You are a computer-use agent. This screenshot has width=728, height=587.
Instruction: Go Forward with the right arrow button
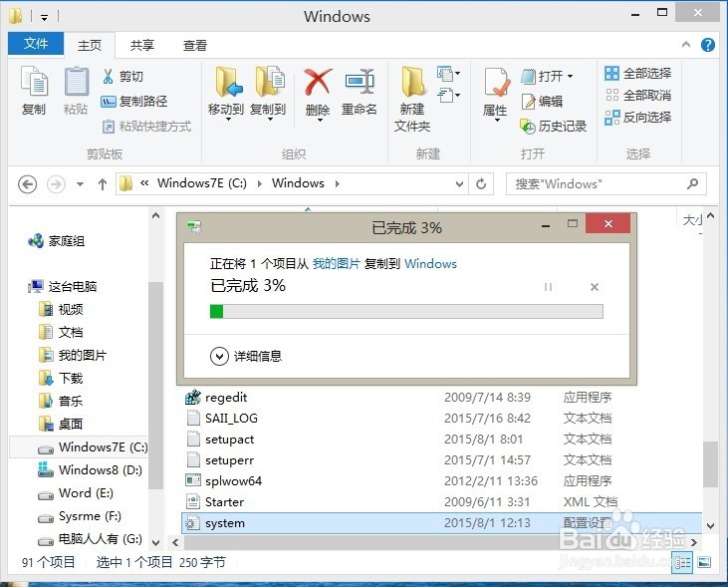[56, 184]
